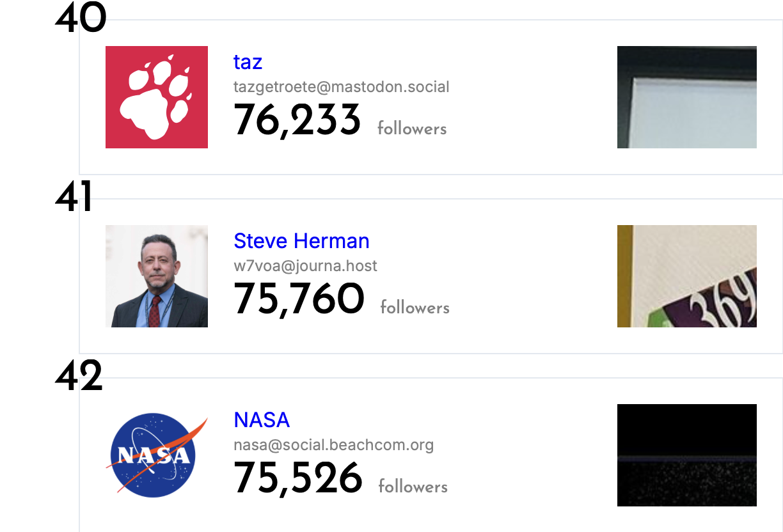
Task: Click the 75,760 follower count
Action: (299, 299)
